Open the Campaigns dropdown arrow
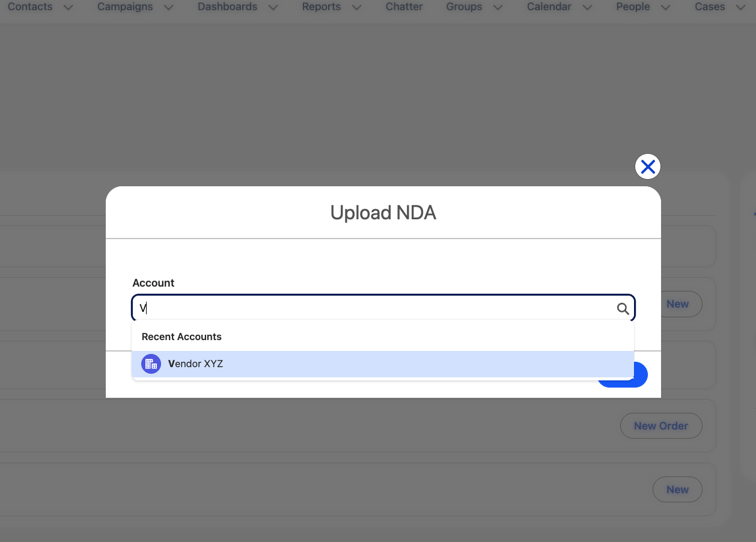The image size is (756, 542). pyautogui.click(x=169, y=7)
